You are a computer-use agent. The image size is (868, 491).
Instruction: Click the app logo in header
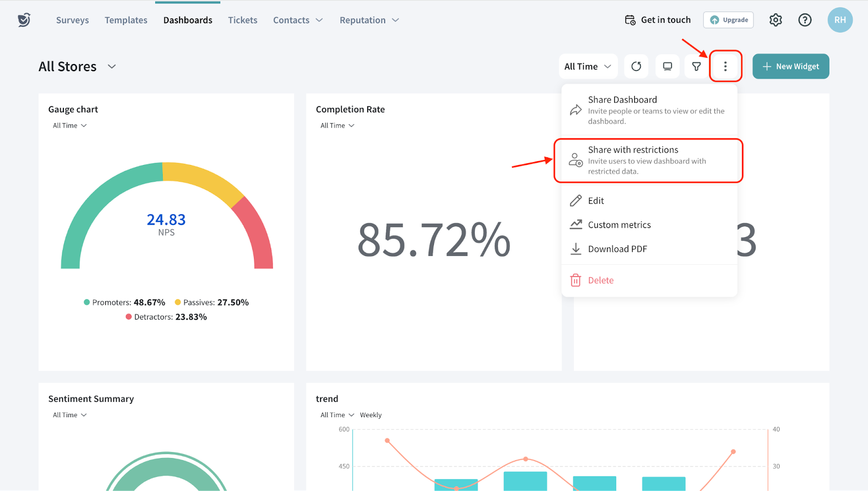[24, 20]
